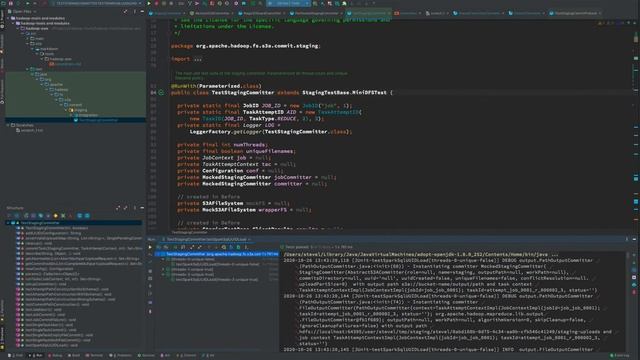
Task: Open the Debug tool window from the bottom bar
Action: point(55,356)
